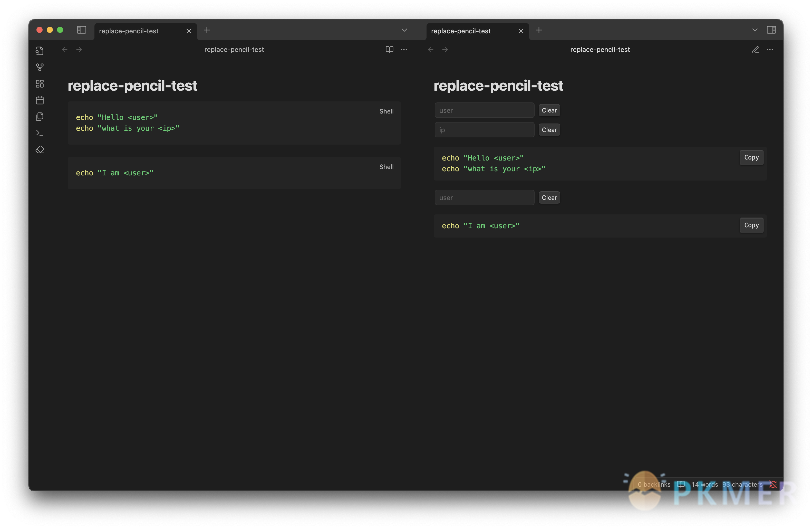812x529 pixels.
Task: Select left replace-pencil-test tab
Action: [x=146, y=31]
